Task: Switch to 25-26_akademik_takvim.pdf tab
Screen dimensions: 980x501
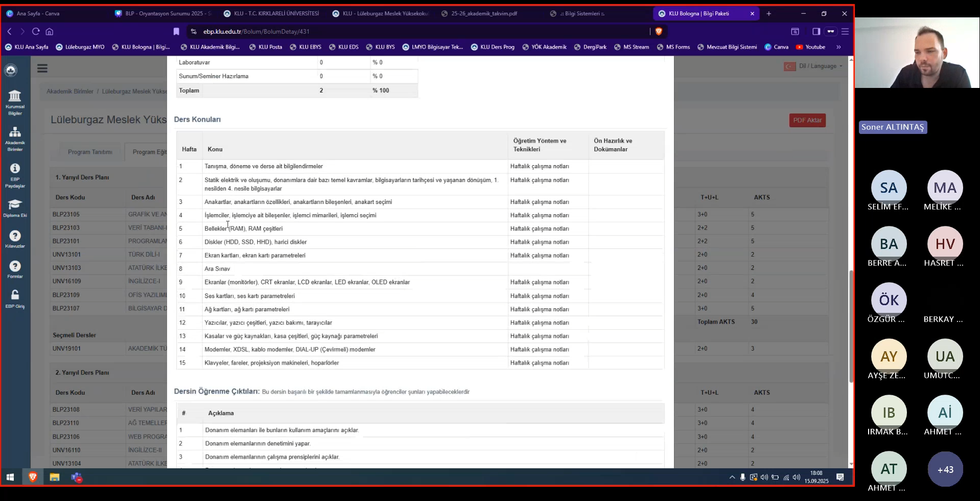Action: (x=483, y=14)
